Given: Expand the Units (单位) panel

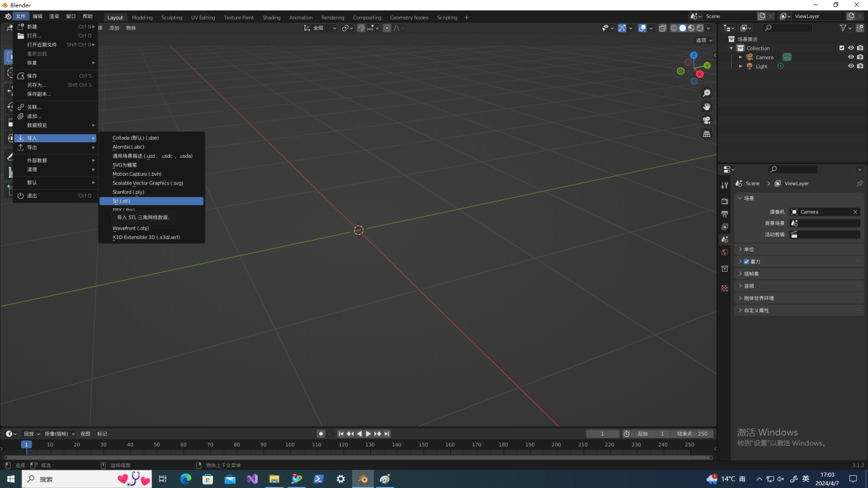Looking at the screenshot, I should [799, 250].
